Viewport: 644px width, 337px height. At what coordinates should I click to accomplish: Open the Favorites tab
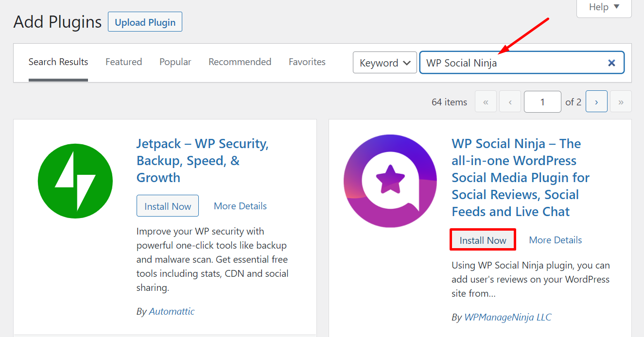click(307, 62)
